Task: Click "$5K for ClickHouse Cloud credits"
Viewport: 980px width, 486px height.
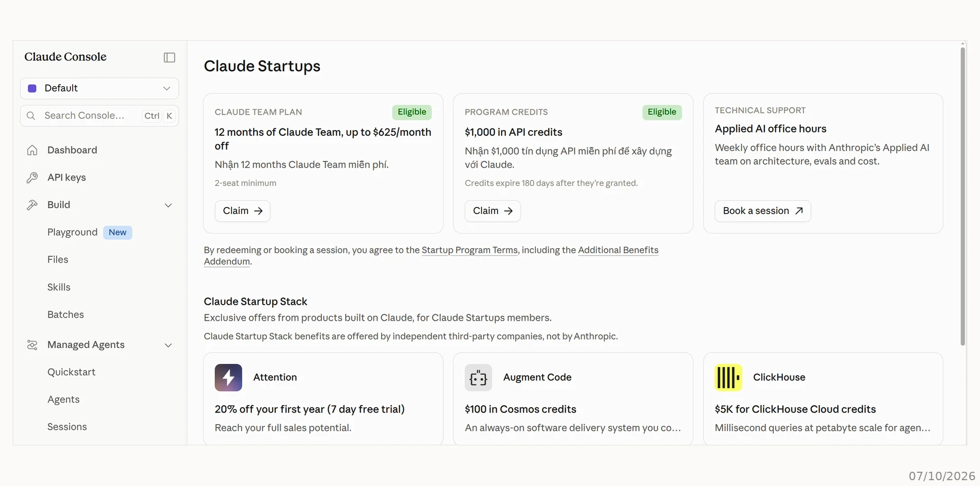Action: (x=795, y=409)
